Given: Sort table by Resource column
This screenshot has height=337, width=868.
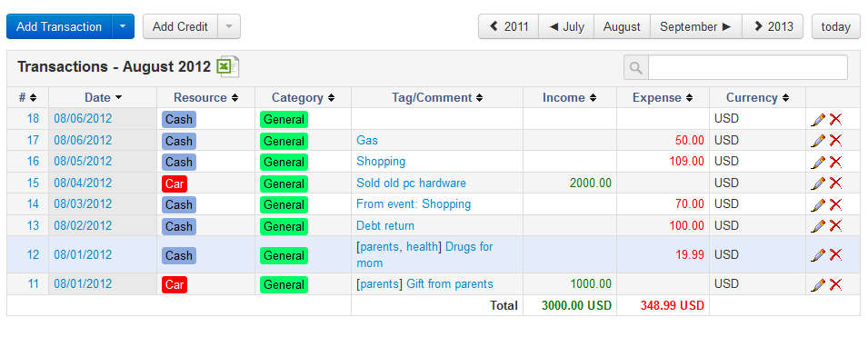Looking at the screenshot, I should [x=206, y=97].
